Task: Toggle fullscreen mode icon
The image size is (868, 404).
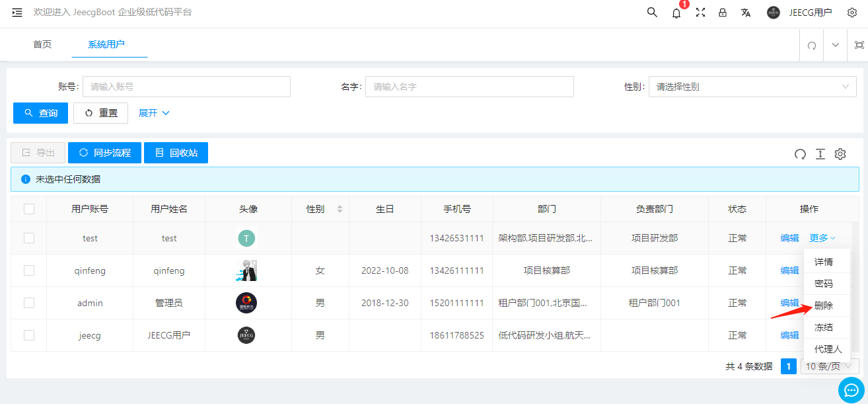Action: 700,12
